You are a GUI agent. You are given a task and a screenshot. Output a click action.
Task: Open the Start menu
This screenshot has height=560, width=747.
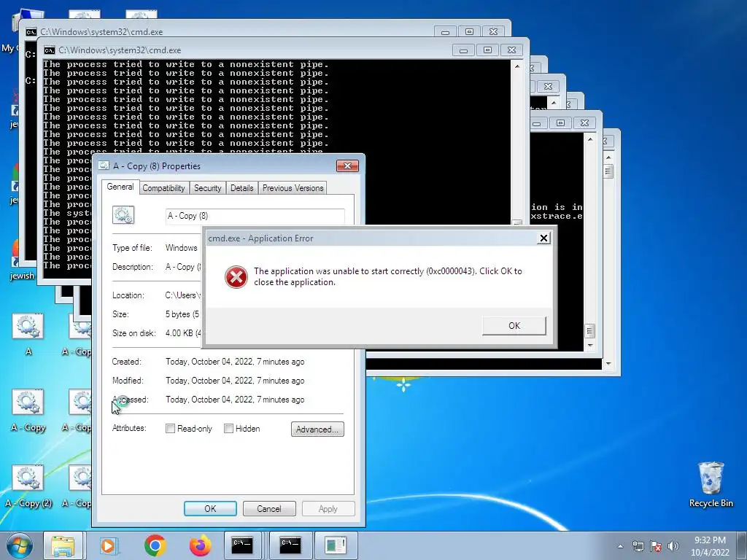[x=19, y=545]
